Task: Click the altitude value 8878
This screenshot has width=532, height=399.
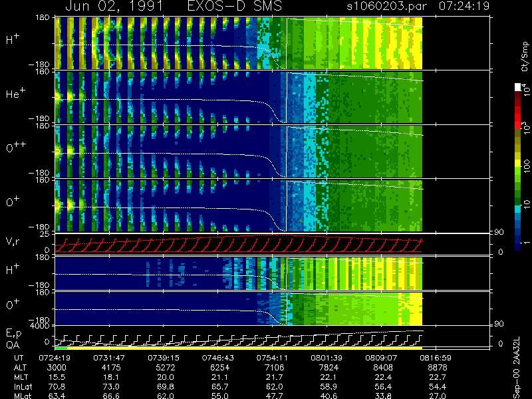Action: coord(438,368)
